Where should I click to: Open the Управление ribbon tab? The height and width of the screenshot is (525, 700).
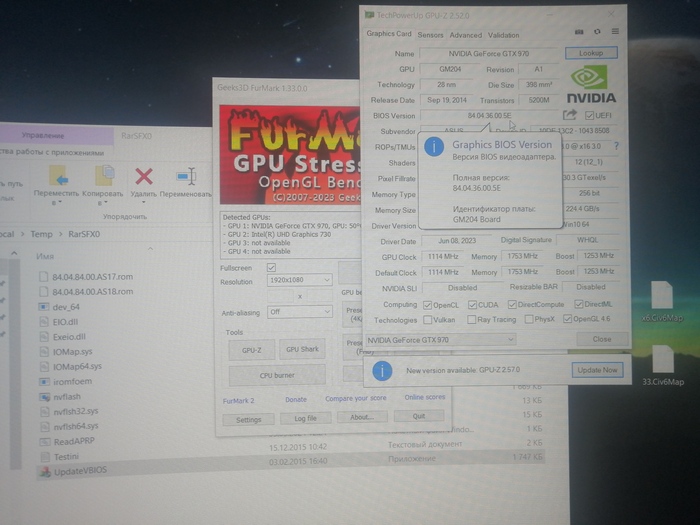tap(43, 135)
